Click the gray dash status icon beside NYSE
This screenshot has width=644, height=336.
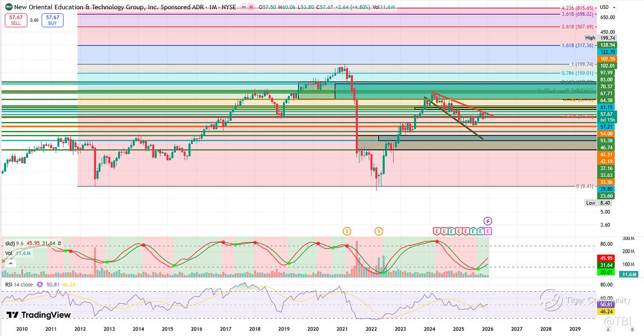pos(244,7)
